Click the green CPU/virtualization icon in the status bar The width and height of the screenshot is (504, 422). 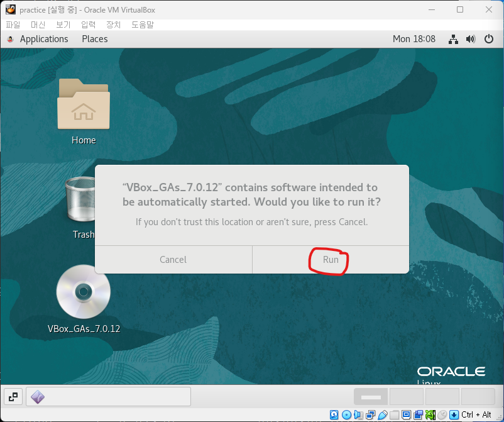click(430, 414)
